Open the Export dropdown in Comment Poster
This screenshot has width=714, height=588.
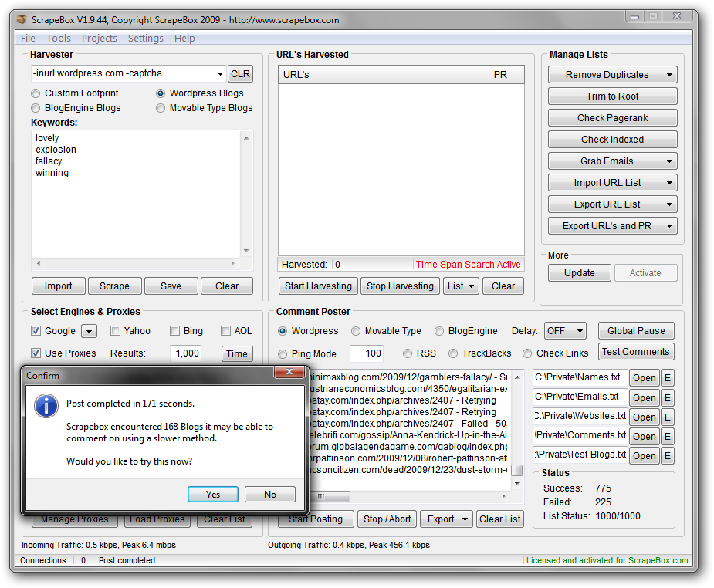coord(447,519)
